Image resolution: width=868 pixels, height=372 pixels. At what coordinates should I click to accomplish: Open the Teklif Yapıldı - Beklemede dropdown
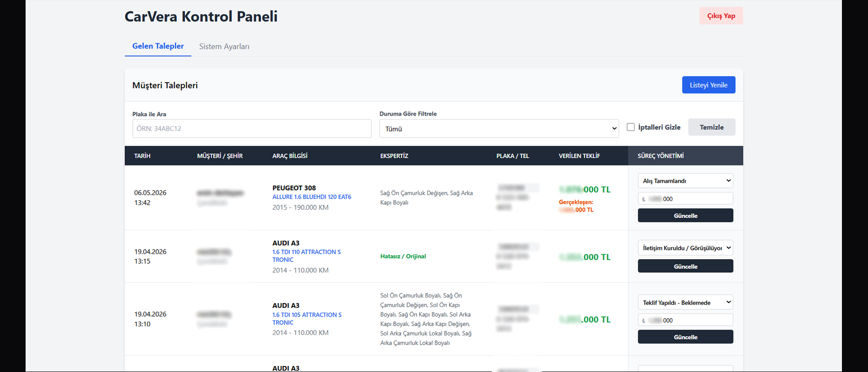(x=685, y=302)
